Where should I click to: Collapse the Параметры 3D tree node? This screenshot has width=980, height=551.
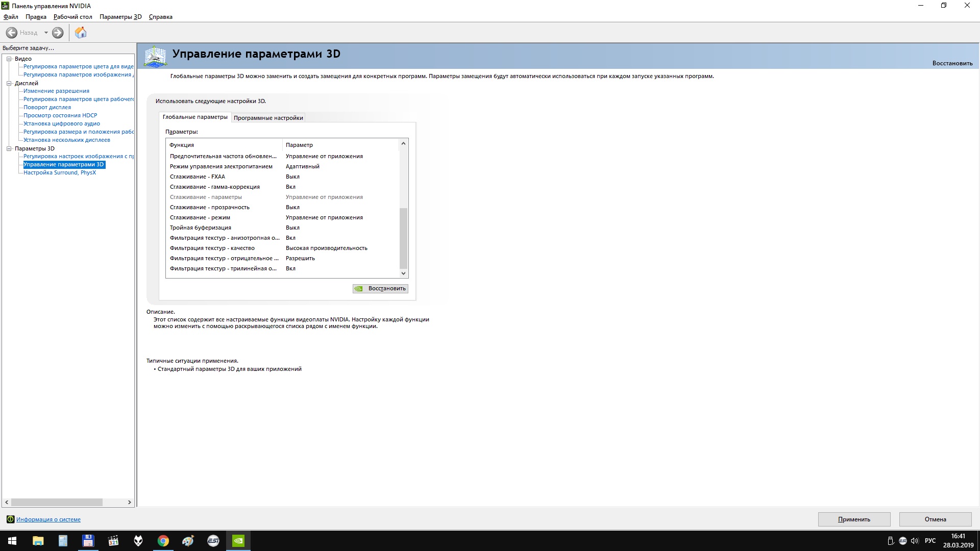point(9,148)
